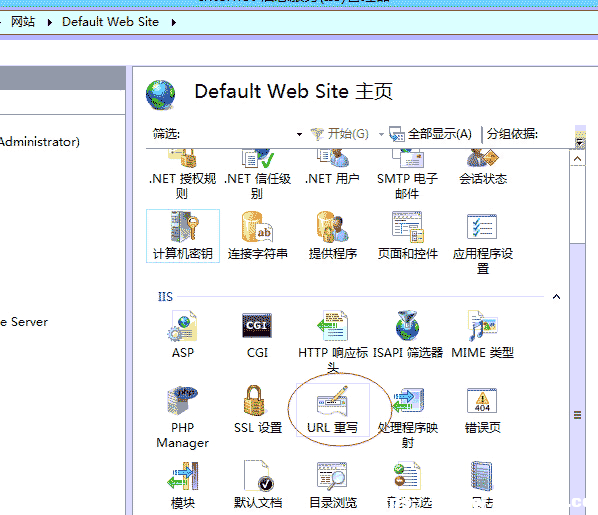This screenshot has height=515, width=598.
Task: Click the 全部显示(A) button
Action: (x=430, y=134)
